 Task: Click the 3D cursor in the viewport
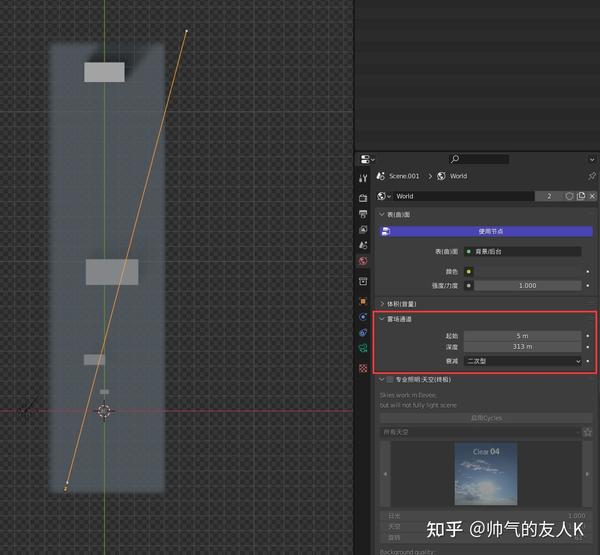(x=104, y=411)
